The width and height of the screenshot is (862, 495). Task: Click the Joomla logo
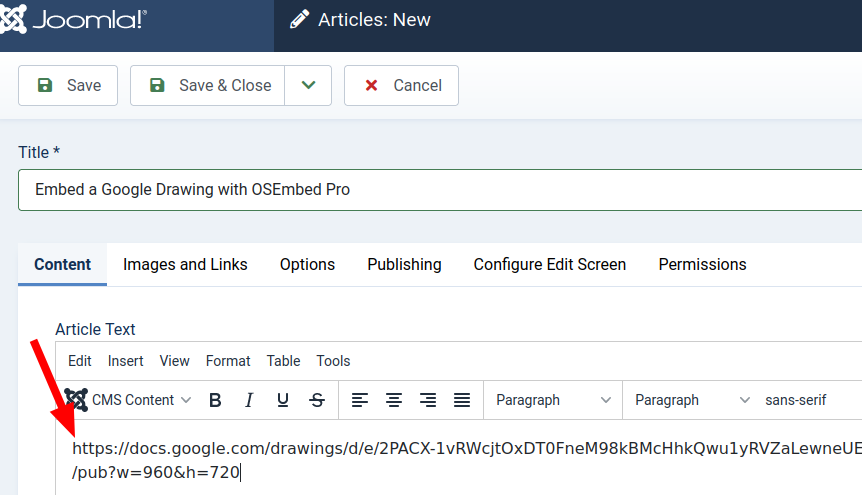click(74, 20)
